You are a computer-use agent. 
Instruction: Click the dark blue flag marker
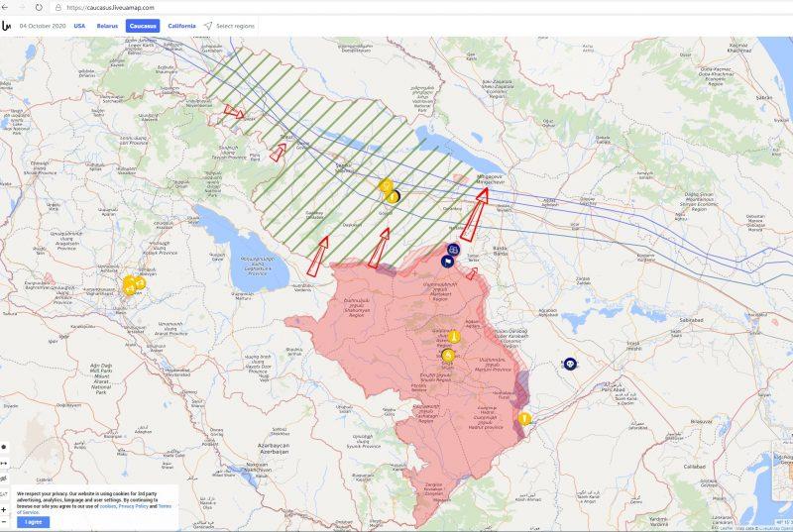[x=448, y=262]
